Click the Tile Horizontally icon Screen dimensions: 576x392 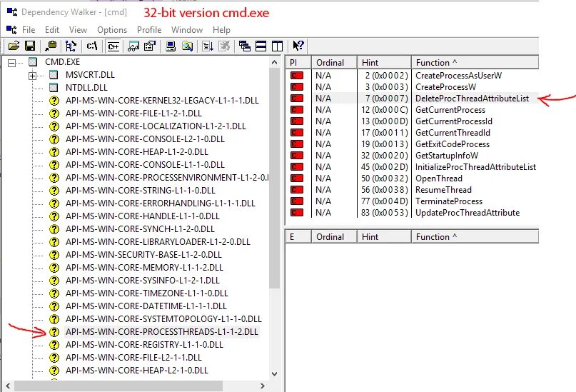[x=261, y=46]
